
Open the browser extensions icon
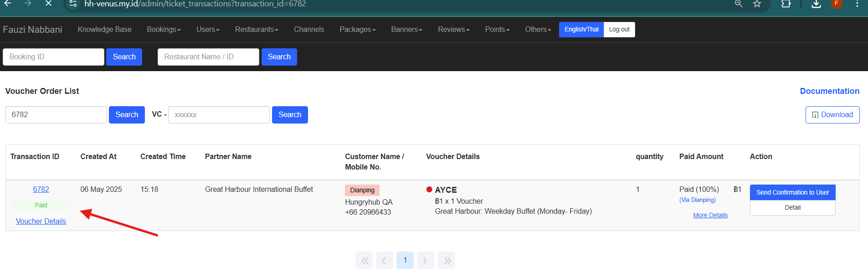pyautogui.click(x=786, y=4)
